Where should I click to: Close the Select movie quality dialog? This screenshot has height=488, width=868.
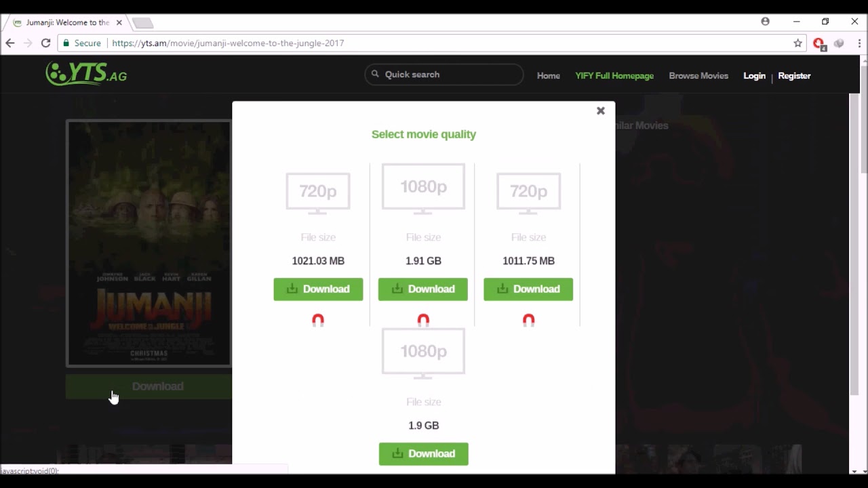(600, 110)
